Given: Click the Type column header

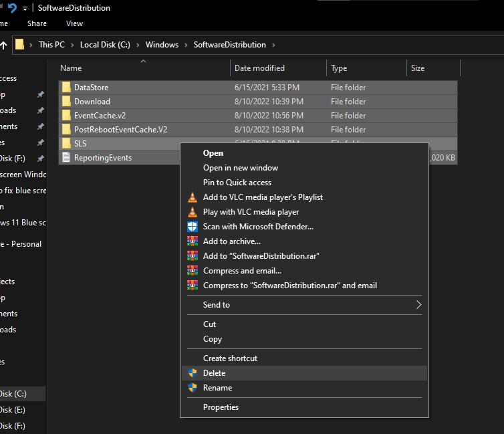Looking at the screenshot, I should coord(339,68).
